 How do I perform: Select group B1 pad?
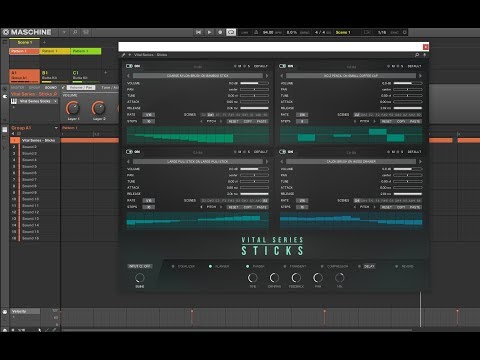55,76
